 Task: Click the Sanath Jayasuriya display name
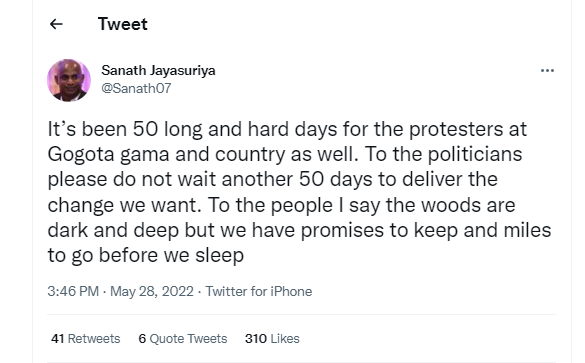[158, 71]
